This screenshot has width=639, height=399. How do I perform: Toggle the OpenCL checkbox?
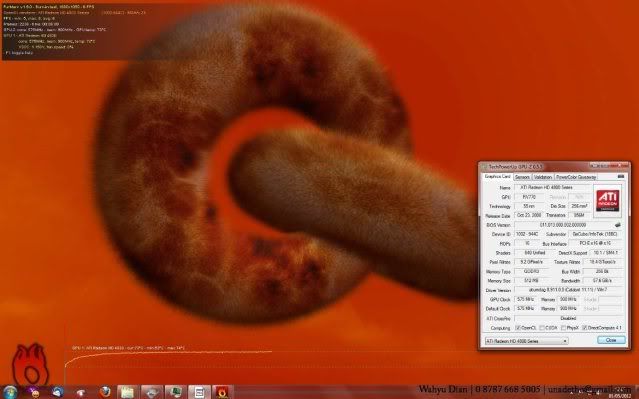click(518, 328)
